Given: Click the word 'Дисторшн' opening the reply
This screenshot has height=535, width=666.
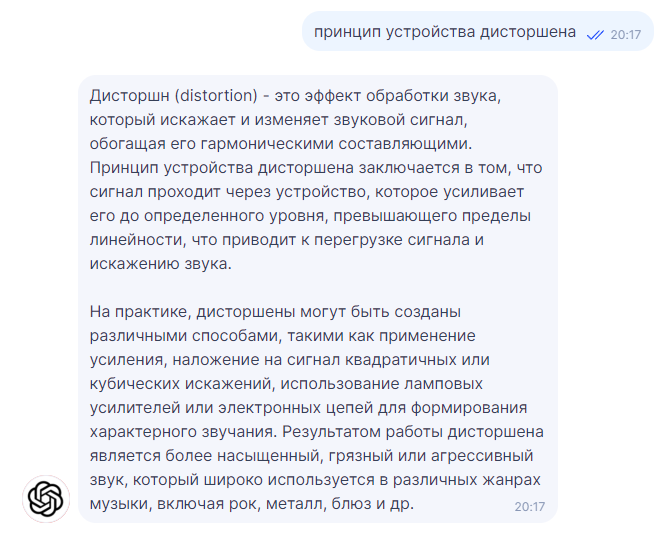Looking at the screenshot, I should pos(130,96).
